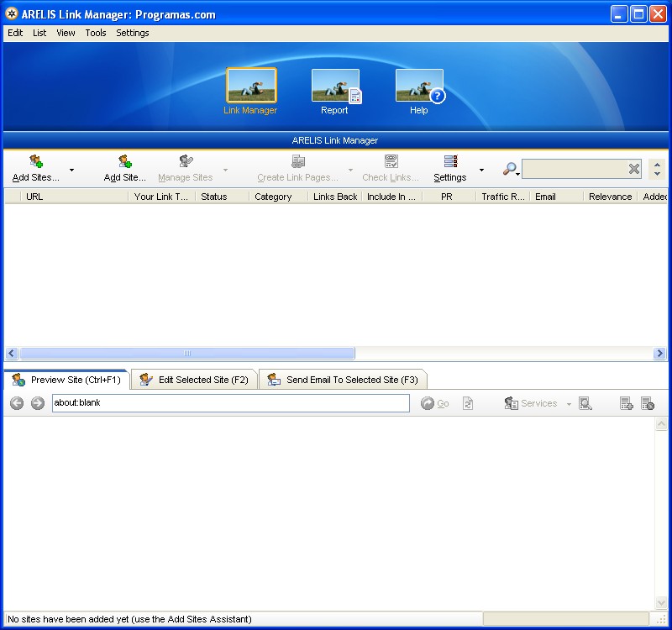
Task: Clear the search box with the X icon
Action: (634, 169)
